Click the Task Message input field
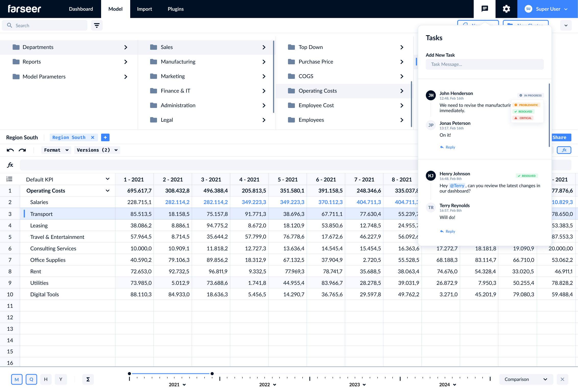The height and width of the screenshot is (392, 578). (484, 64)
